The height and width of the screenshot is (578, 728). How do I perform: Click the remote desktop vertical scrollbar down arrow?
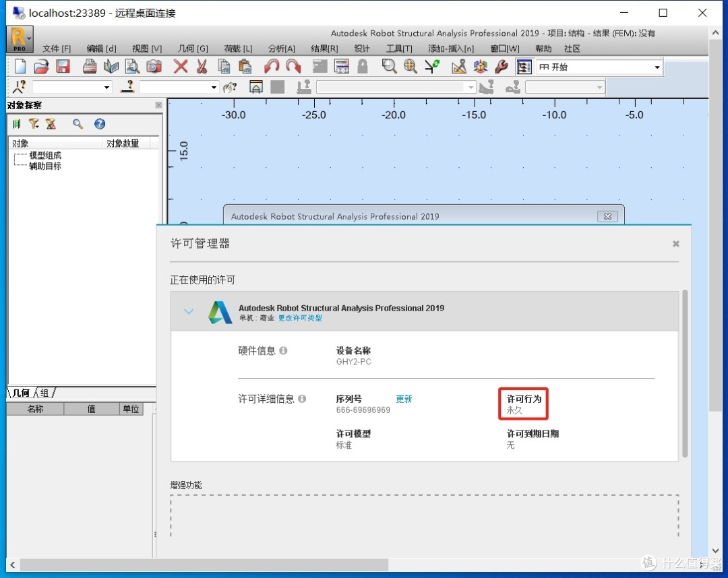pyautogui.click(x=715, y=550)
